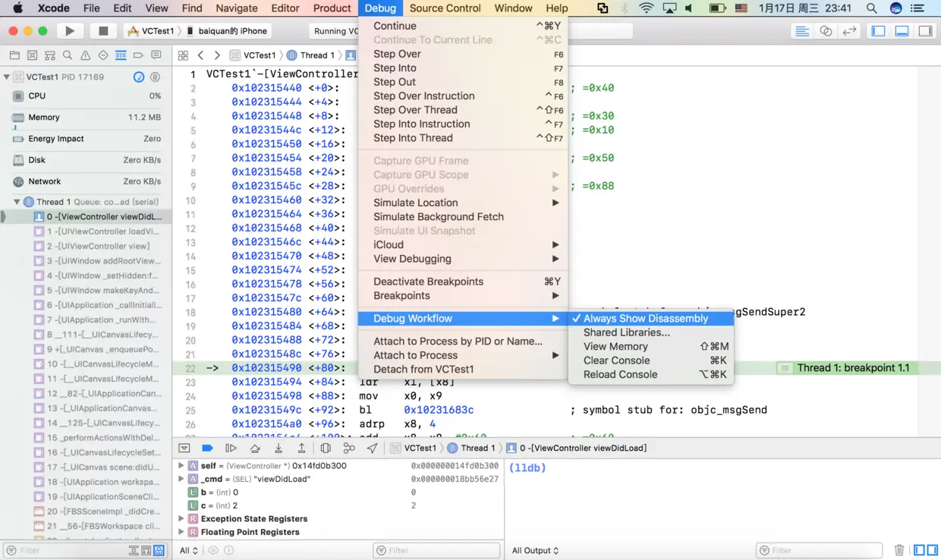Open the Test navigator diamond icon
The width and height of the screenshot is (941, 560).
(103, 55)
